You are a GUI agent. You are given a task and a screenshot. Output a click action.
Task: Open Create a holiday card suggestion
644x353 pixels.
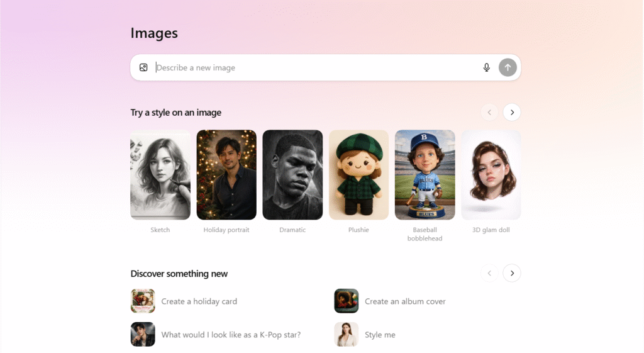coord(199,301)
